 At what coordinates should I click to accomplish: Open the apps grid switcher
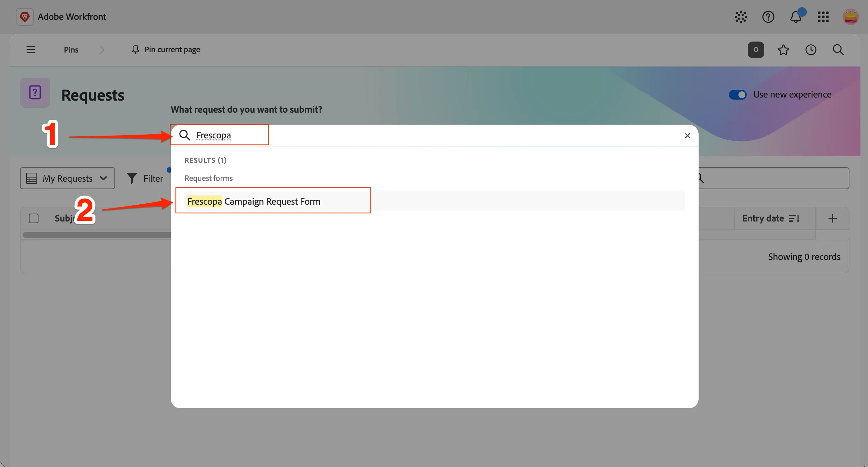click(823, 17)
